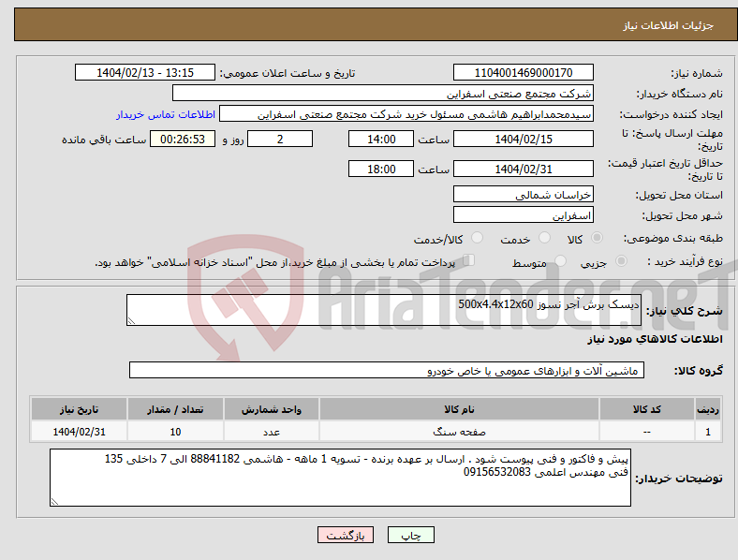Click the delivery province field خراسان شمالی
This screenshot has width=738, height=560.
coord(524,195)
